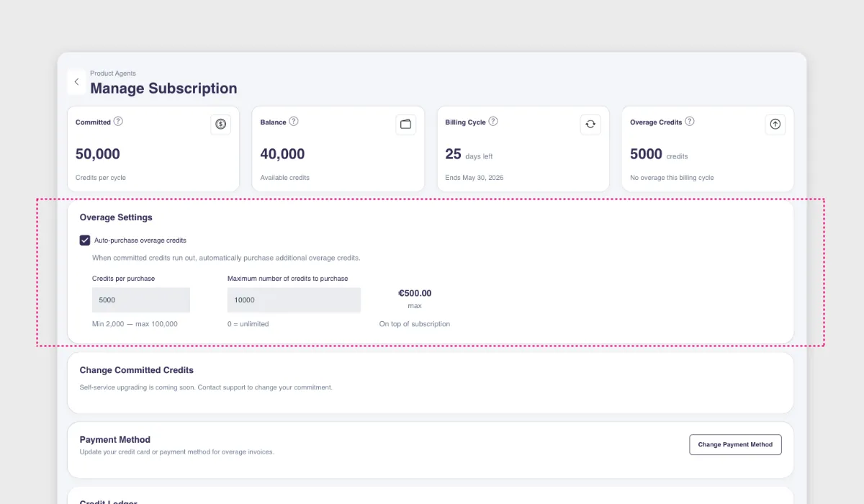Click Available credits caption
Viewport: 864px width, 504px height.
click(x=285, y=178)
